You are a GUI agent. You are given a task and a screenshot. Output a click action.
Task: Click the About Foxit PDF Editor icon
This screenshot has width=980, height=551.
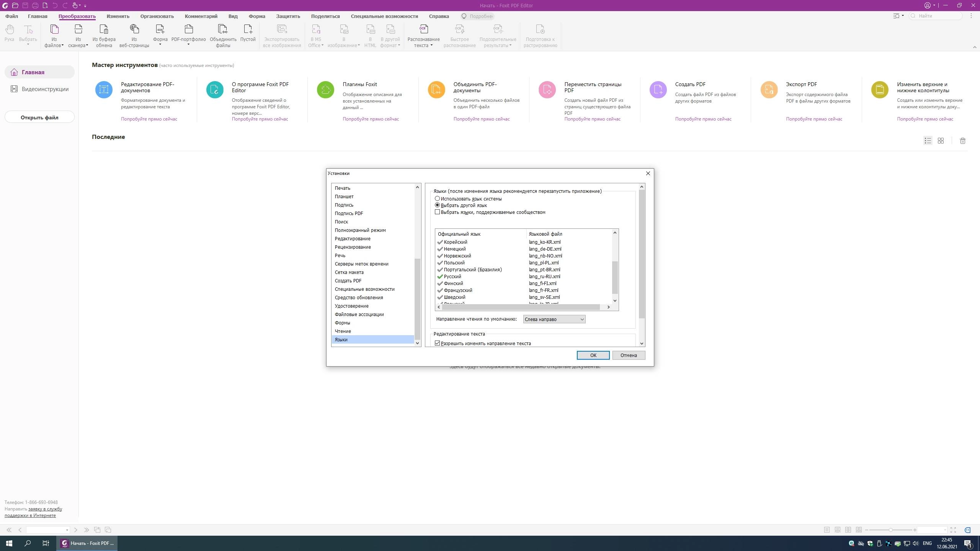215,90
